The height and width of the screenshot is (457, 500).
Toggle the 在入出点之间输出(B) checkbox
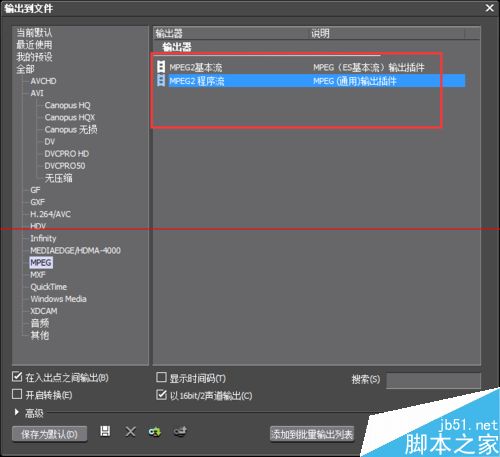[17, 377]
